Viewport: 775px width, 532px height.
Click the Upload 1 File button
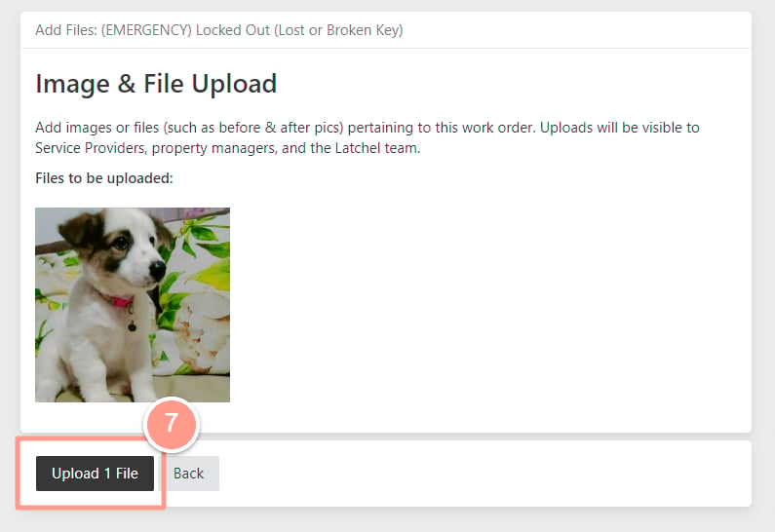click(x=95, y=474)
